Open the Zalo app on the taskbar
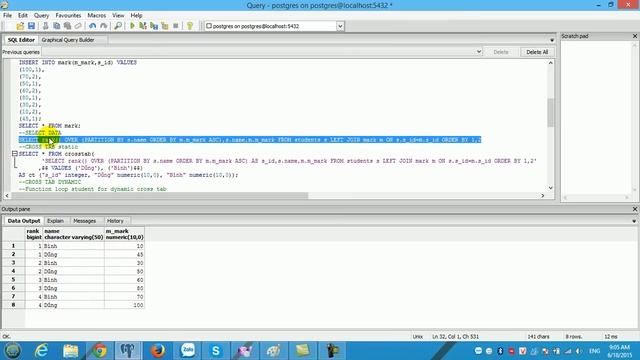The width and height of the screenshot is (640, 360). [187, 351]
